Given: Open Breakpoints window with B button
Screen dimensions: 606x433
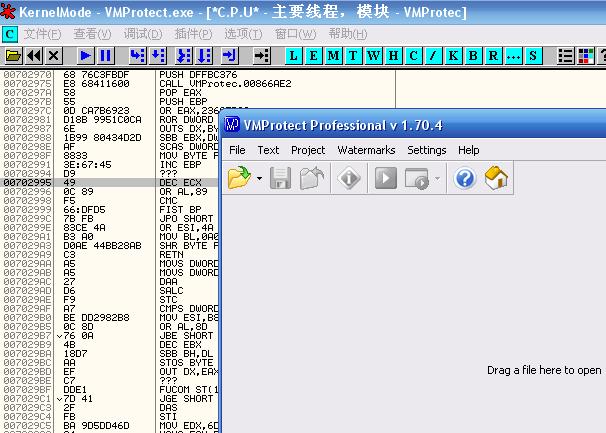Looking at the screenshot, I should [x=473, y=56].
